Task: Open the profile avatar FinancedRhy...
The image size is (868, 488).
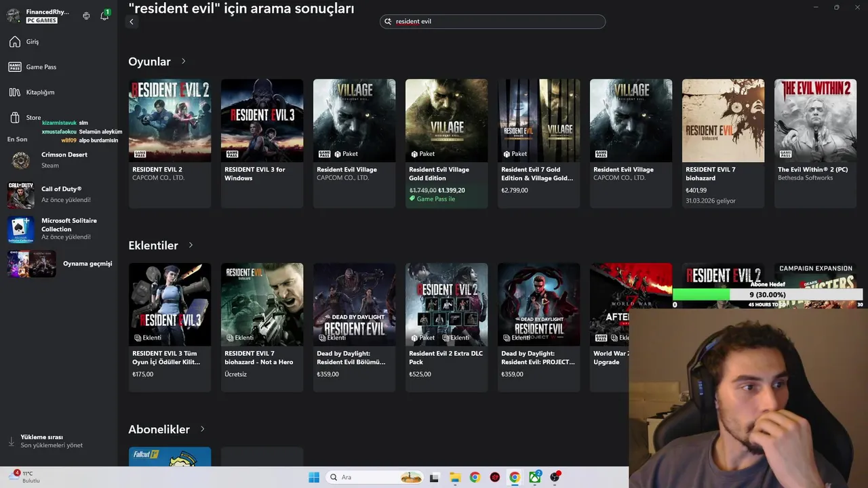Action: (x=14, y=16)
